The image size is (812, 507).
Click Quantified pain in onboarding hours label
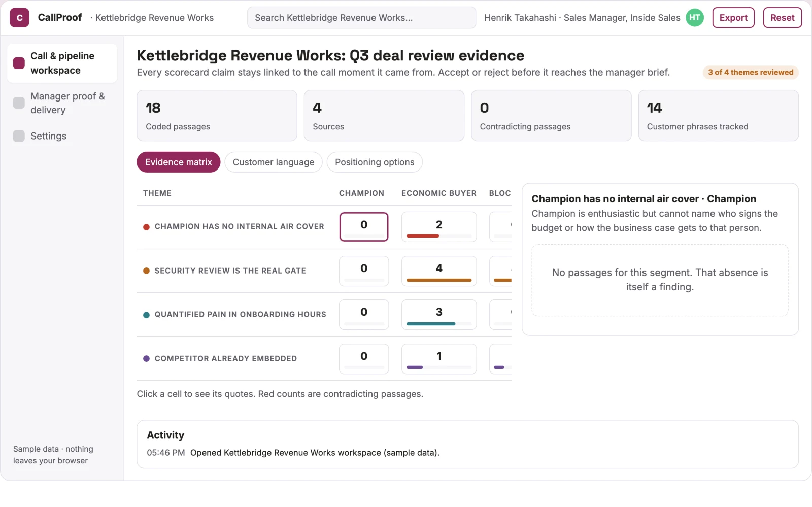241,315
